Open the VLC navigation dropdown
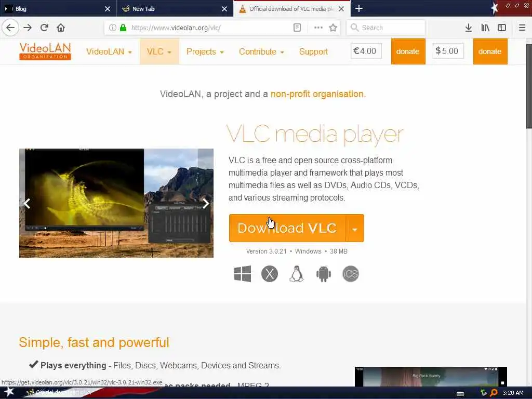 click(159, 51)
